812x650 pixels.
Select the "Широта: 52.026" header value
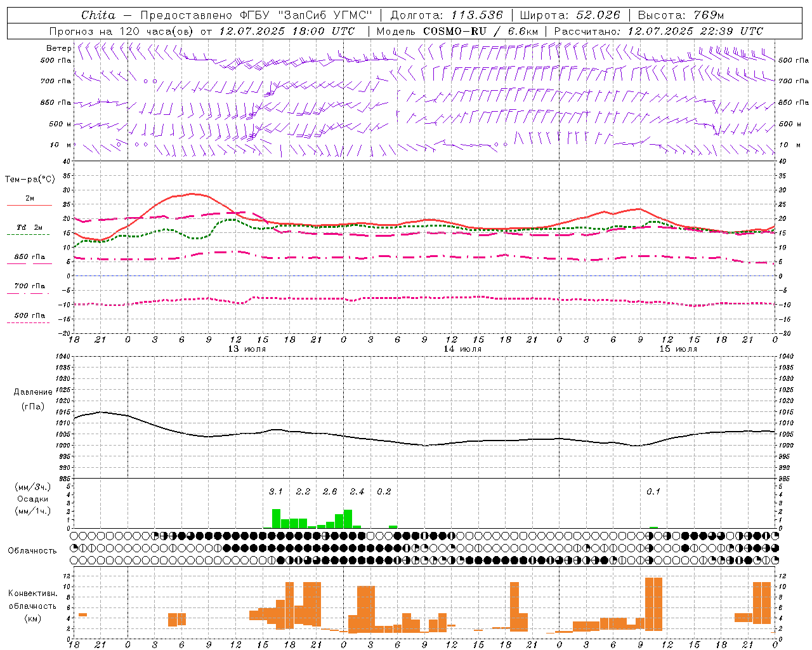[x=570, y=15]
